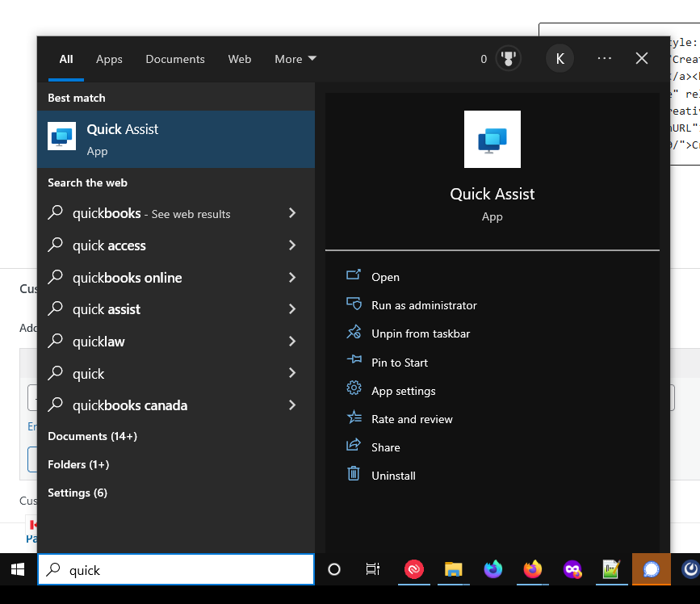Select the quicklaw web suggestion

click(176, 342)
